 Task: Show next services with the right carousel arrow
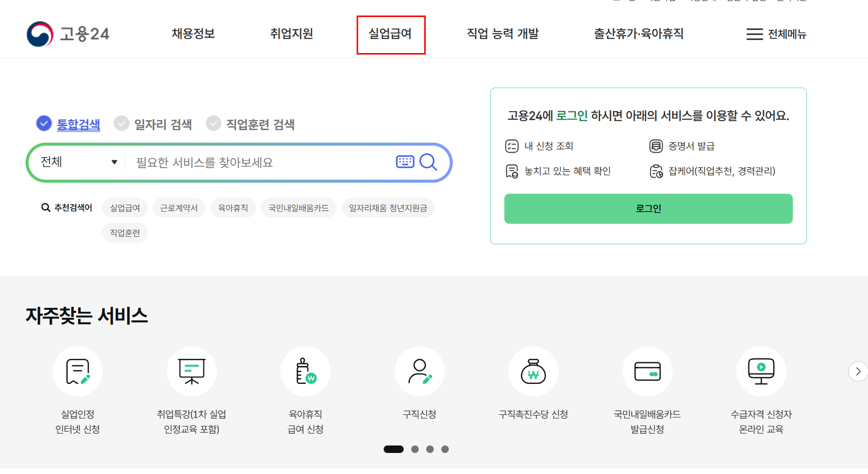coord(858,371)
